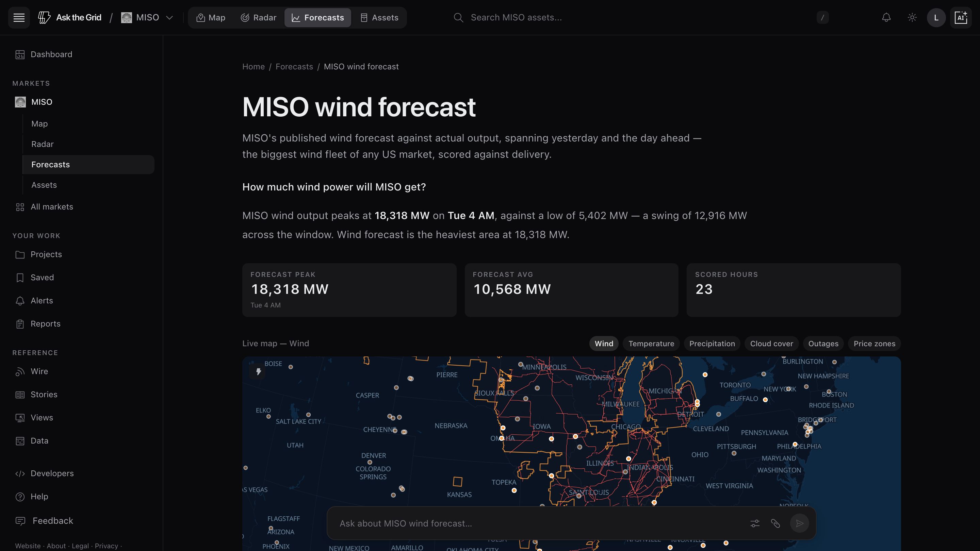This screenshot has height=551, width=980.
Task: Follow the Website footer link
Action: point(28,546)
